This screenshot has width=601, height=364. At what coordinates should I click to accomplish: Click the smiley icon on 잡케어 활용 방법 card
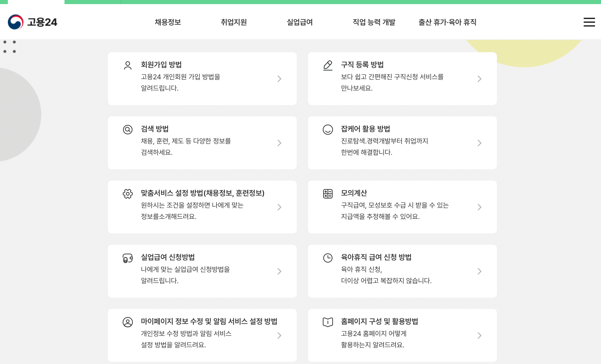328,129
